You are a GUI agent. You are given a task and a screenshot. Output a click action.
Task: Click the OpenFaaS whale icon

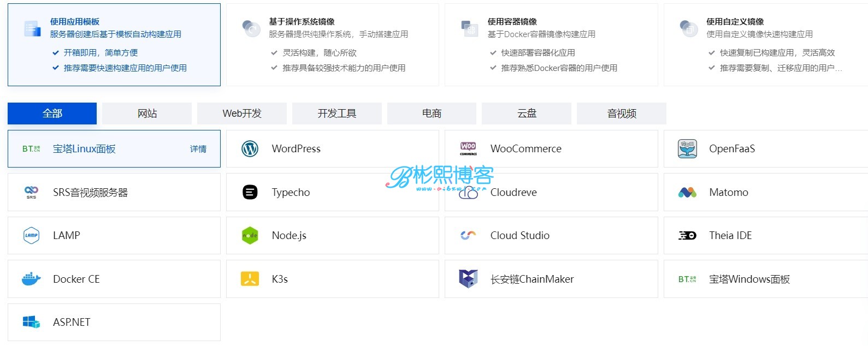pos(687,148)
